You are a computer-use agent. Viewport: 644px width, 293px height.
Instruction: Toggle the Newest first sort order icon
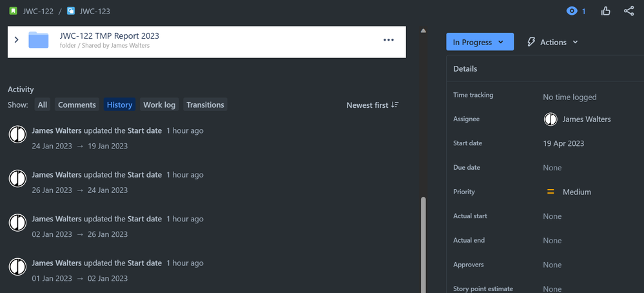coord(395,105)
